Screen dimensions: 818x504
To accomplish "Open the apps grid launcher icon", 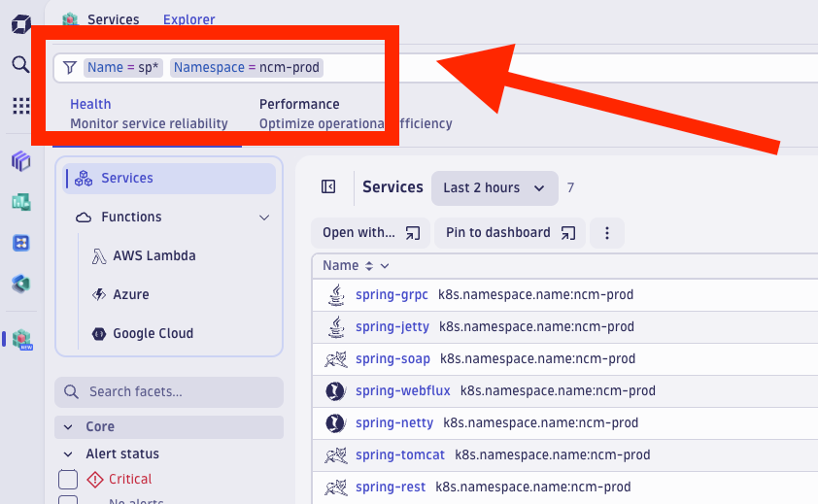I will click(x=20, y=105).
